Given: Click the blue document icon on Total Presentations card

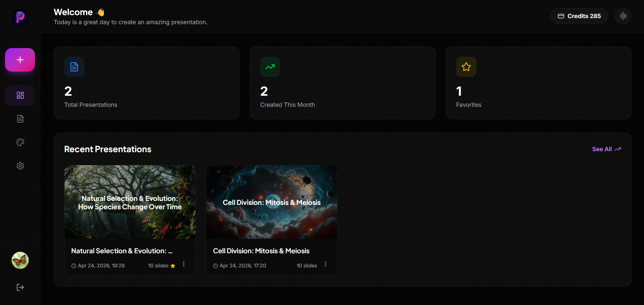Looking at the screenshot, I should pyautogui.click(x=74, y=67).
